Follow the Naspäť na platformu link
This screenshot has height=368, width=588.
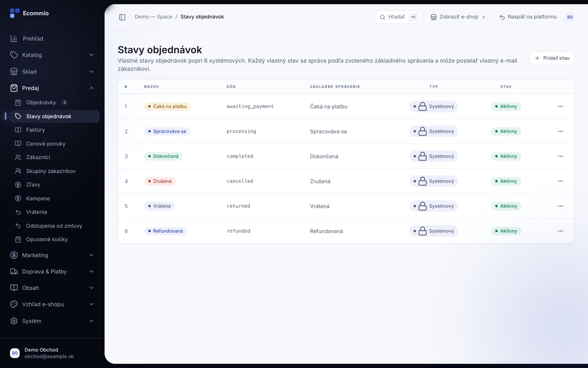[x=528, y=17]
